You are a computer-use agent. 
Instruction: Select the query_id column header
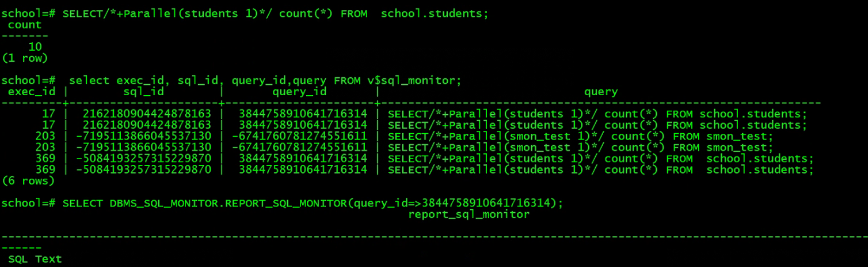[299, 92]
